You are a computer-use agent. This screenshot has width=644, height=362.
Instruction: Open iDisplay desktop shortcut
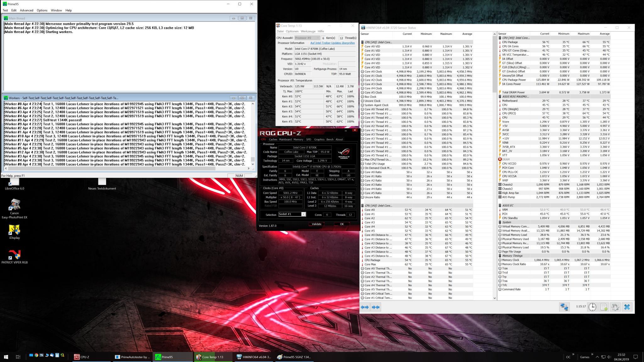(14, 232)
